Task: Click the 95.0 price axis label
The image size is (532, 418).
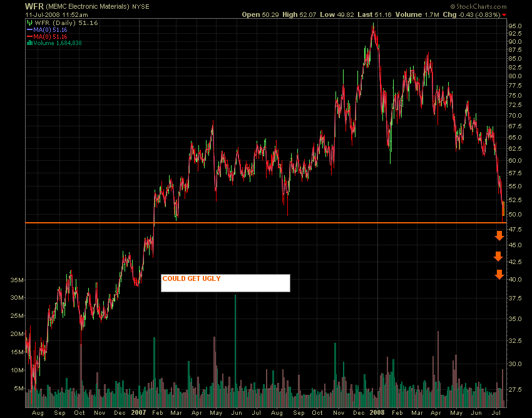Action: point(514,26)
